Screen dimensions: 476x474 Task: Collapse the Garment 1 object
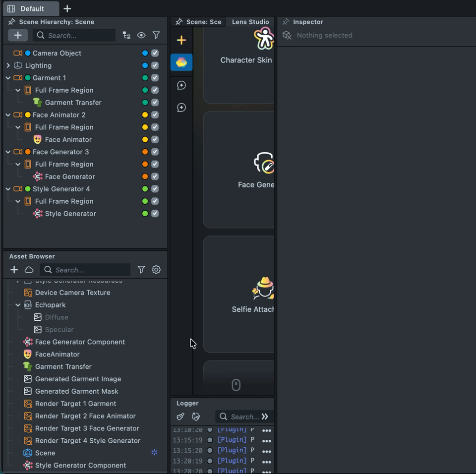click(x=8, y=78)
